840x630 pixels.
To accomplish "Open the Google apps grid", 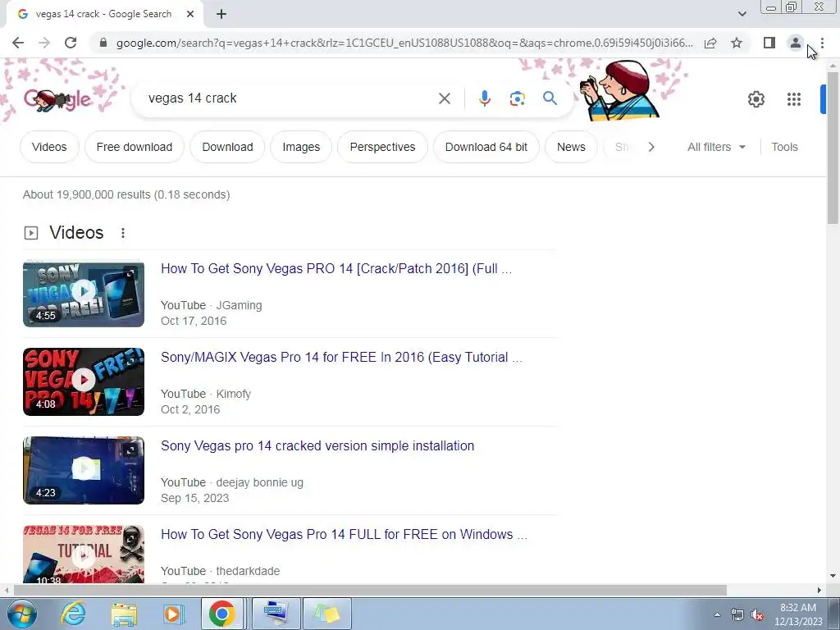I will click(794, 99).
